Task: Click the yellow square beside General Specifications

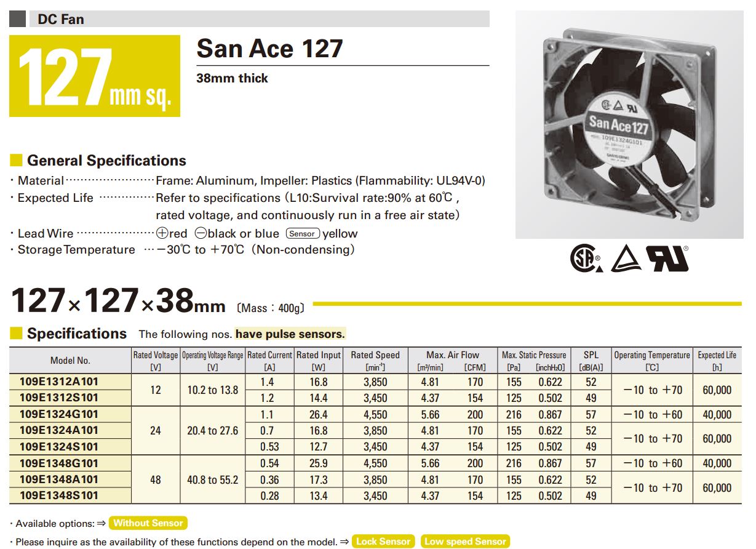Action: pyautogui.click(x=16, y=161)
